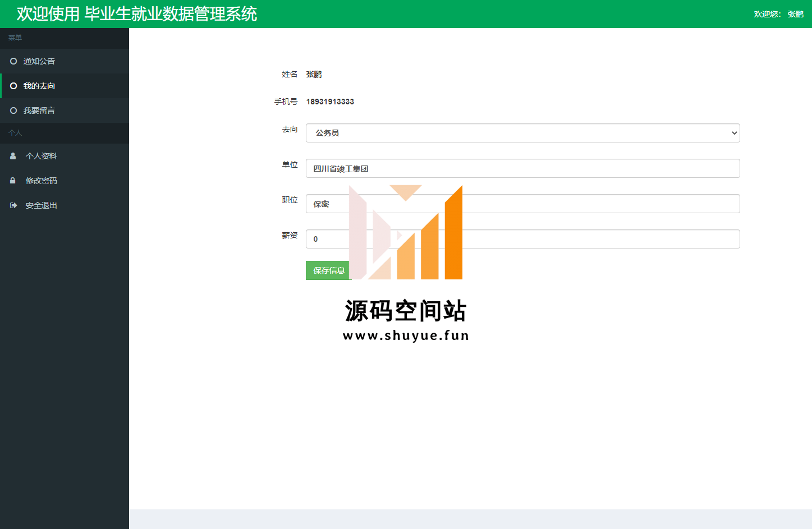Click the 薪资 field label
Image resolution: width=812 pixels, height=529 pixels.
[x=290, y=235]
